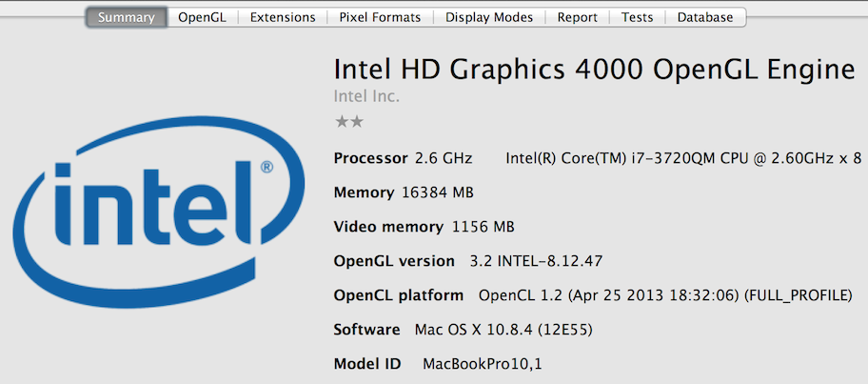Select the OpenCL 1.2 FULL_PROFILE value
Screen dimensions: 868x384
665,295
